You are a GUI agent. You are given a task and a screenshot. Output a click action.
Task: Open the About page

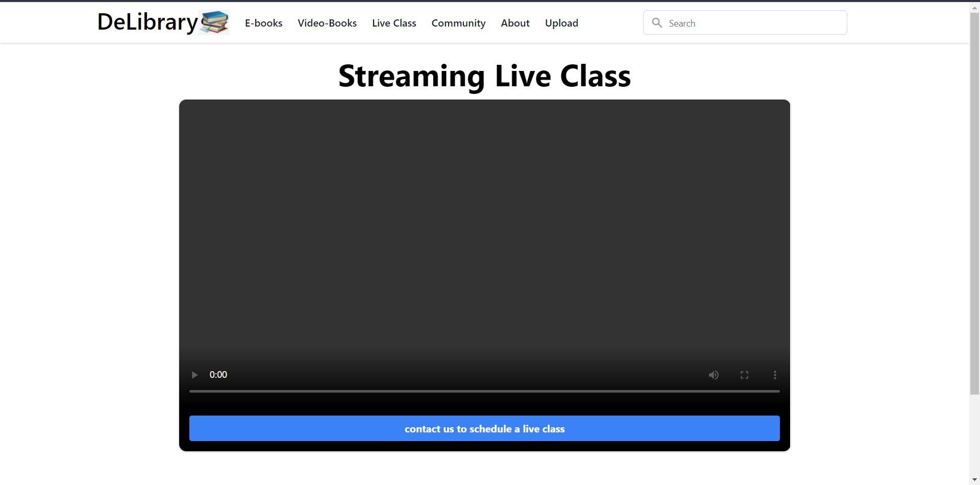coord(515,23)
